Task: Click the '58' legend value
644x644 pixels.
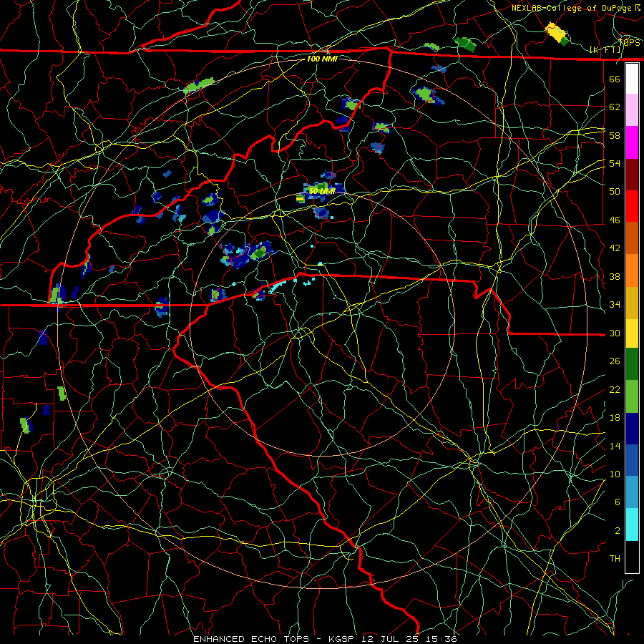Action: pos(615,135)
